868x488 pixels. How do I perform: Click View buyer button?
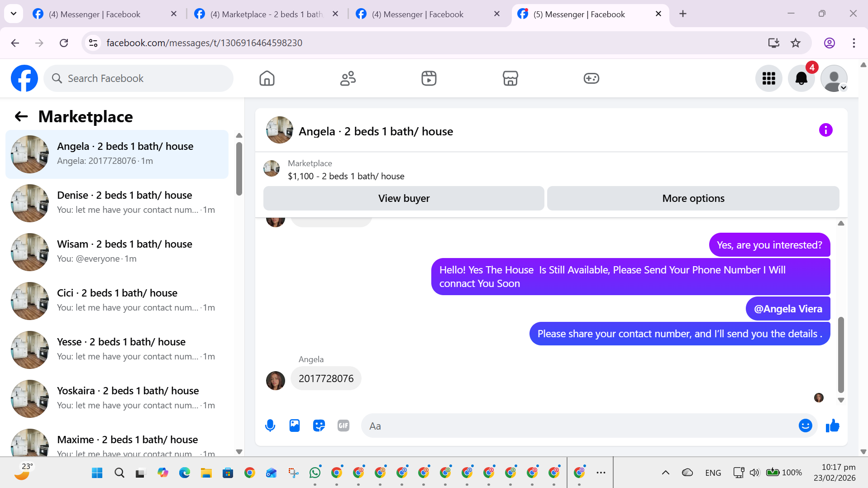coord(404,198)
